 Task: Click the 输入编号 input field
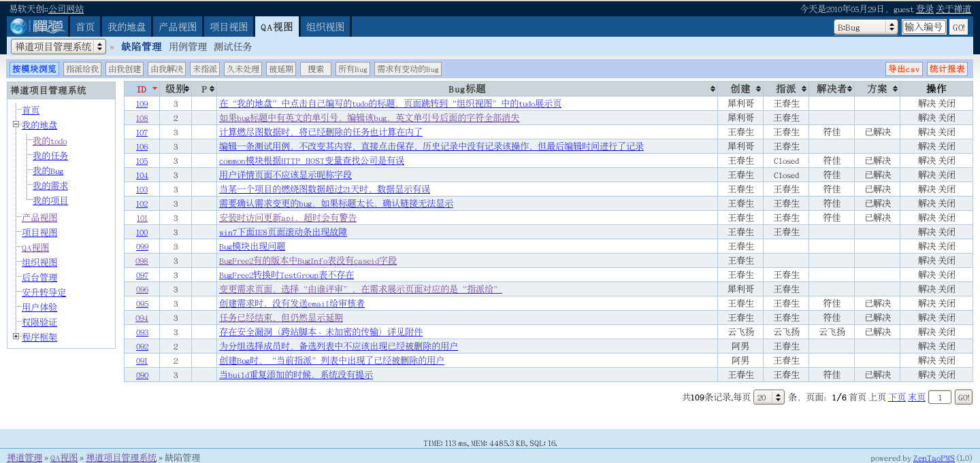924,27
